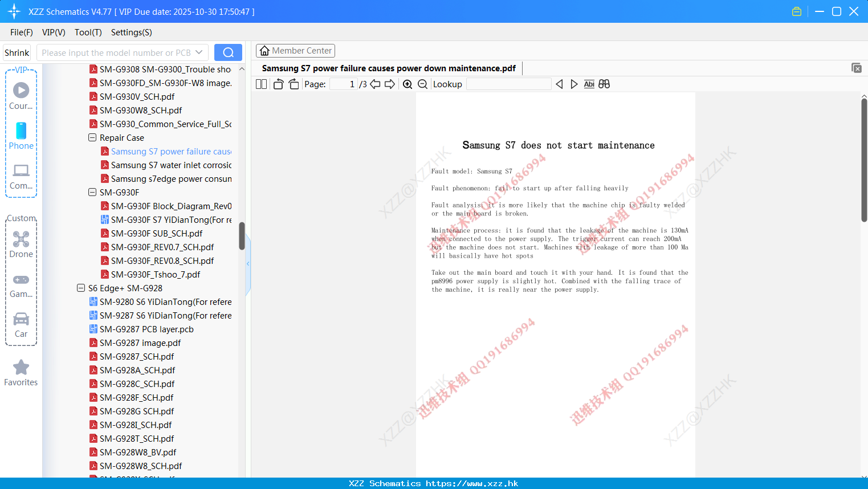Go to next page arrow
868x489 pixels.
(390, 84)
